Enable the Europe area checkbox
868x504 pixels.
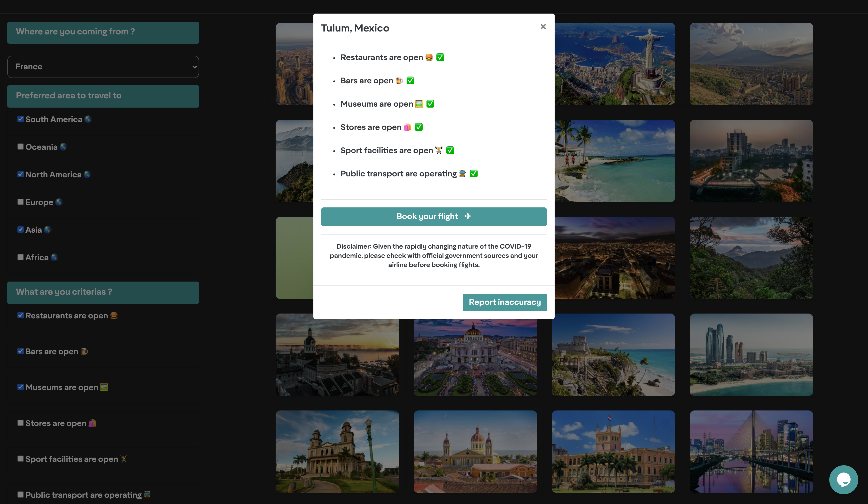[x=21, y=202]
